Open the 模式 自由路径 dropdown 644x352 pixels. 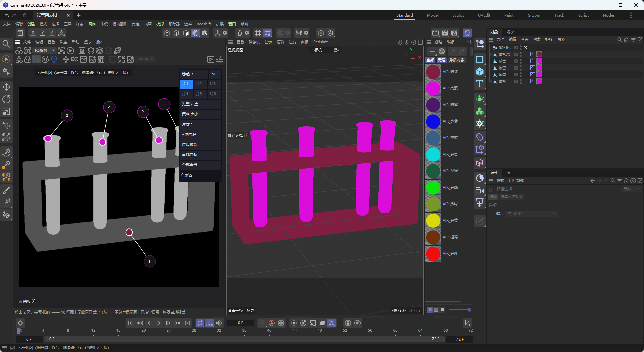(x=531, y=214)
